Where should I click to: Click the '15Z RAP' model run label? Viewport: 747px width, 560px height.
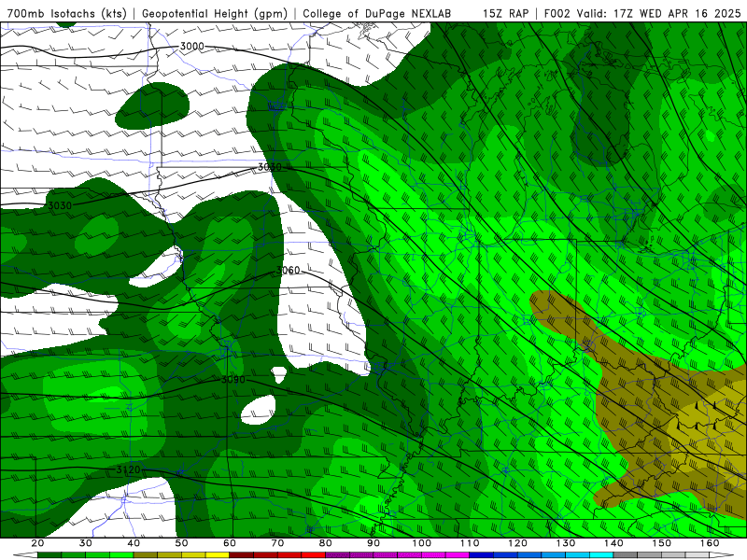[x=505, y=13]
